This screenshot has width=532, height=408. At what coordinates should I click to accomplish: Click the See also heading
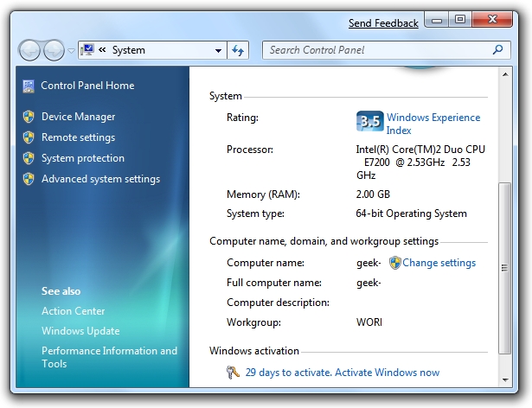(x=61, y=291)
